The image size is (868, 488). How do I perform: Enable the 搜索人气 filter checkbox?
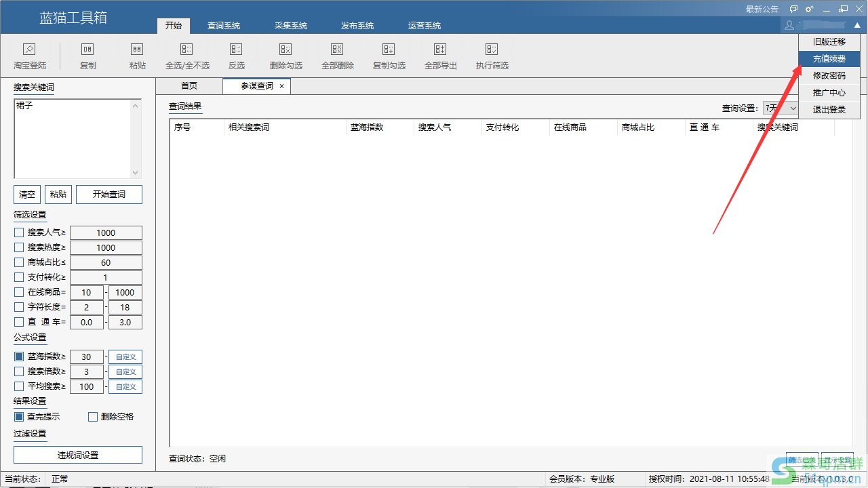click(x=19, y=233)
